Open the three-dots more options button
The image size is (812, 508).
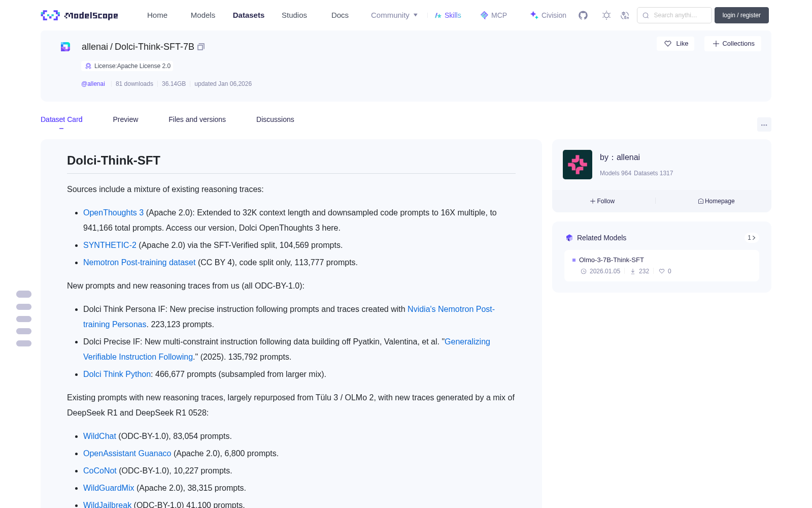pos(764,124)
